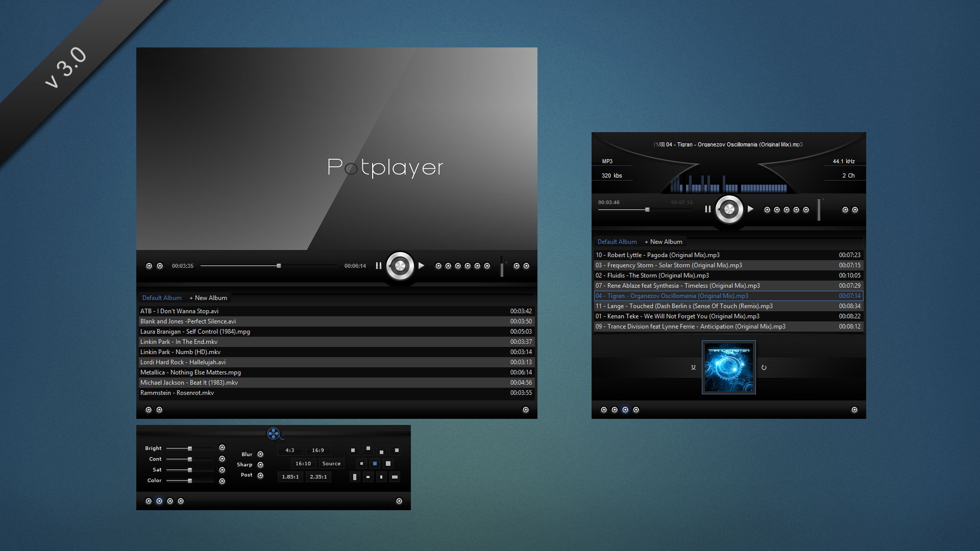
Task: Pause playback in the video player window
Action: pos(378,266)
